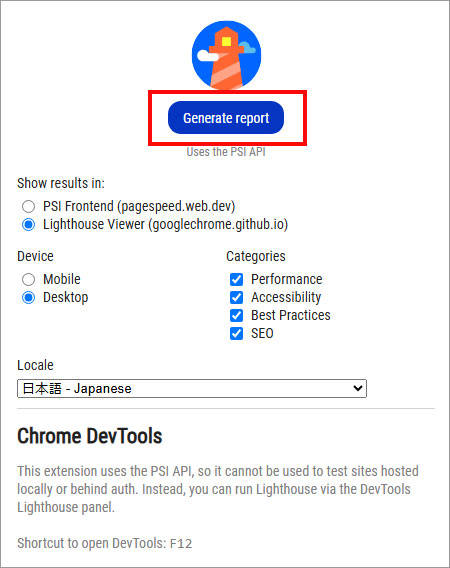Click the 'Uses the PSI API' caption

pyautogui.click(x=226, y=152)
